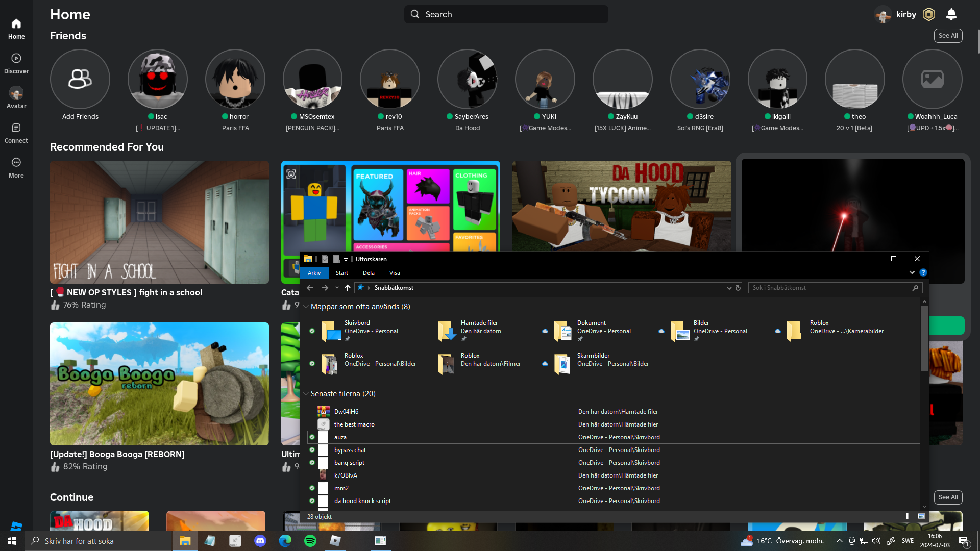Open 'Fight in a school' game thumbnail
The image size is (980, 551).
159,222
